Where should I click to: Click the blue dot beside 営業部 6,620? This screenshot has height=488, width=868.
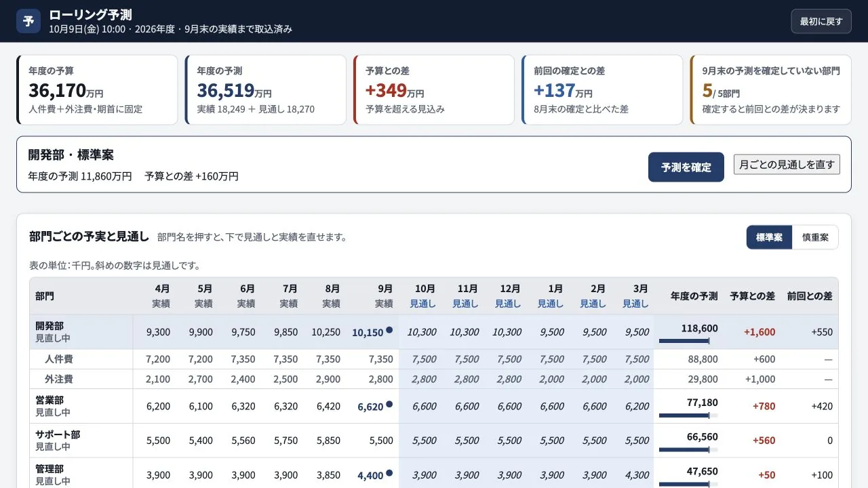pyautogui.click(x=389, y=405)
